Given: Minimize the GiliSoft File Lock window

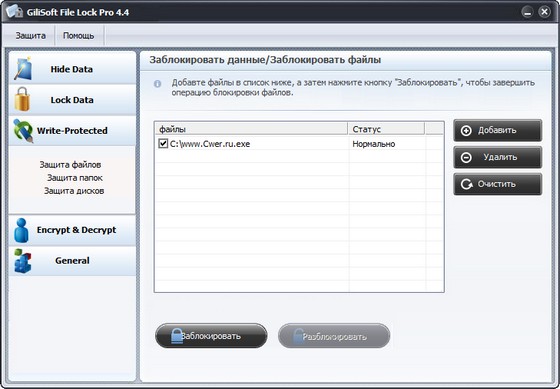Looking at the screenshot, I should [527, 12].
